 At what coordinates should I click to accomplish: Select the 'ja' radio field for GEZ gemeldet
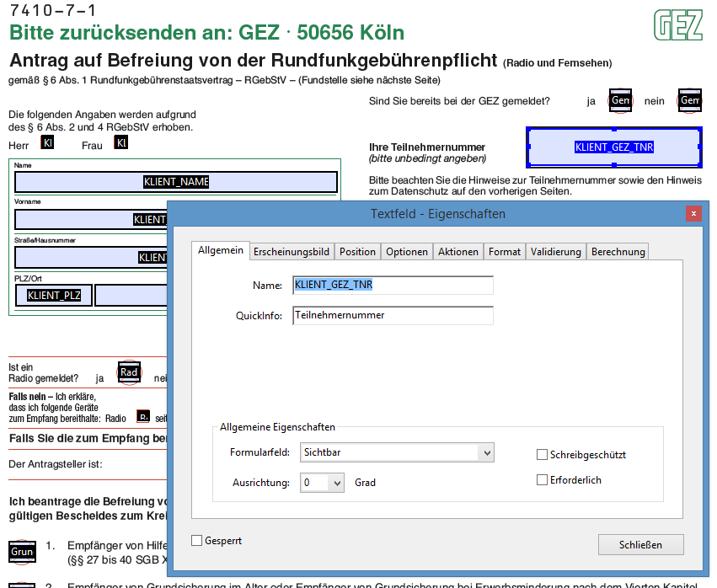pos(620,100)
